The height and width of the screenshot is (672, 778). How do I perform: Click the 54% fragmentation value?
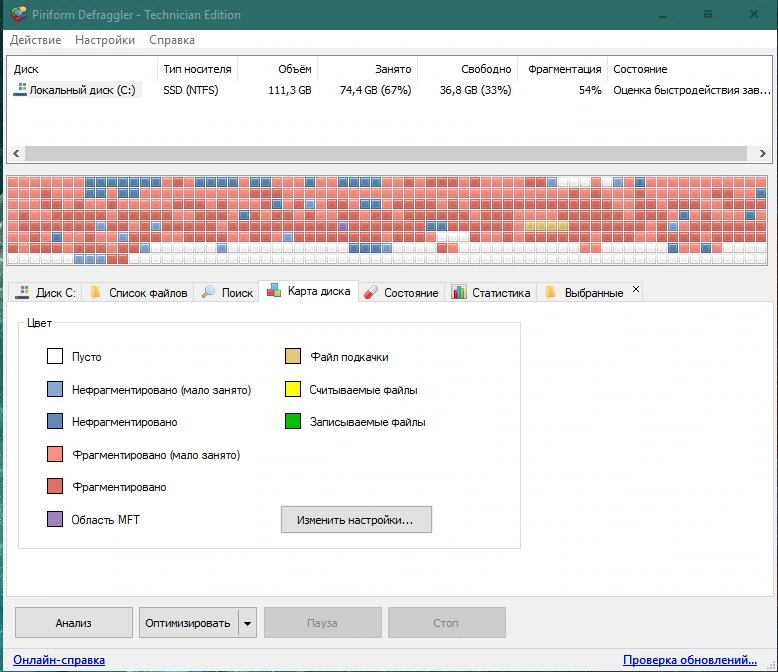tap(590, 90)
